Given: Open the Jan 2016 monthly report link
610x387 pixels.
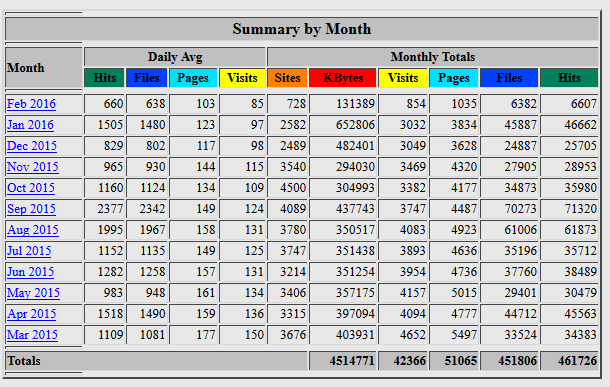Looking at the screenshot, I should pyautogui.click(x=30, y=125).
